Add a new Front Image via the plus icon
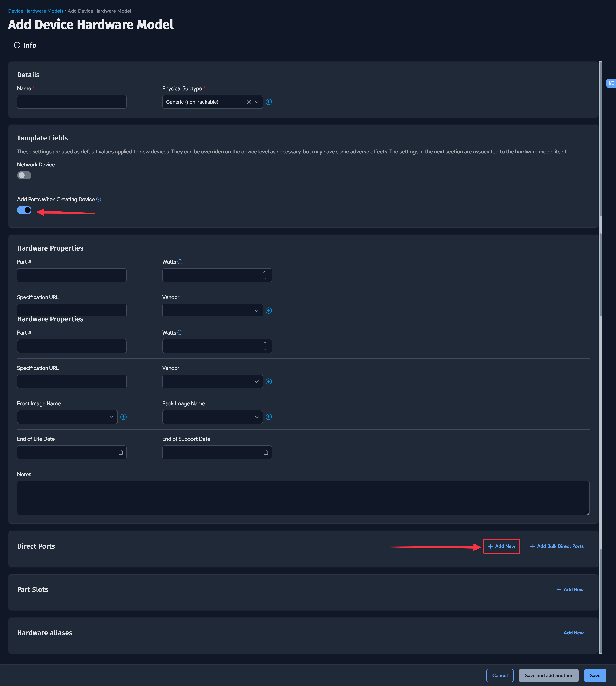 click(x=124, y=417)
